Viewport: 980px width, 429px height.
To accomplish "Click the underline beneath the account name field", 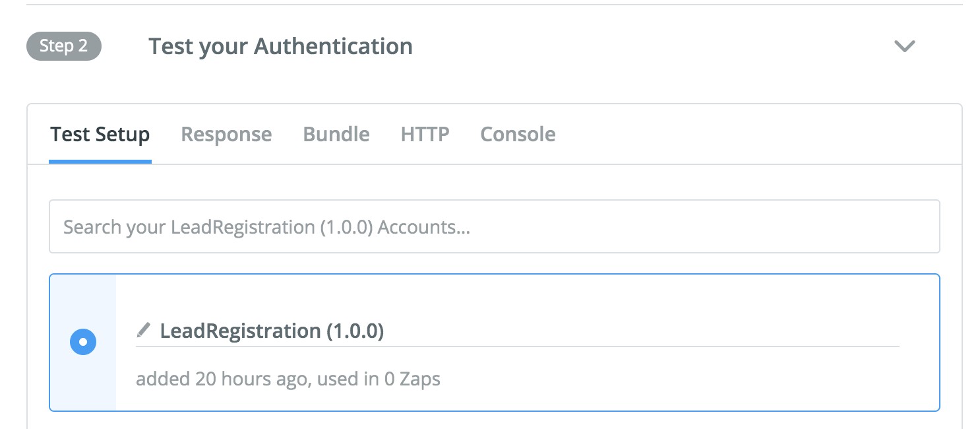I will pos(517,346).
